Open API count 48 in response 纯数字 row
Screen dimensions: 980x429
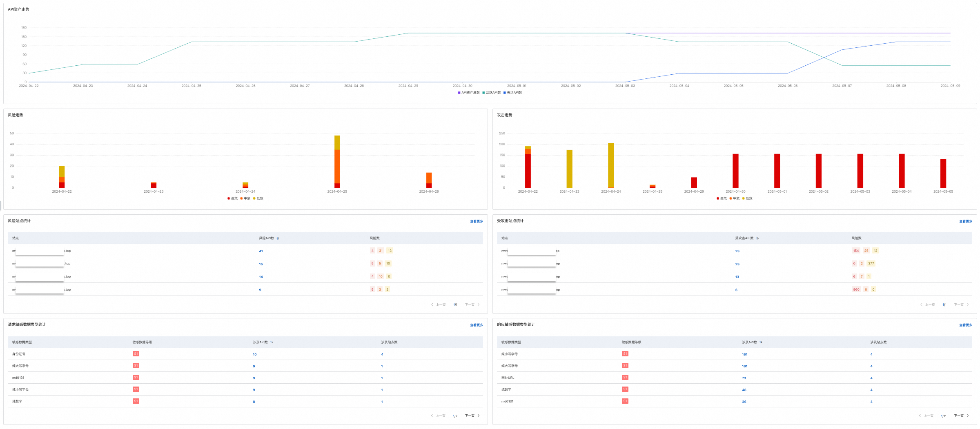(744, 390)
